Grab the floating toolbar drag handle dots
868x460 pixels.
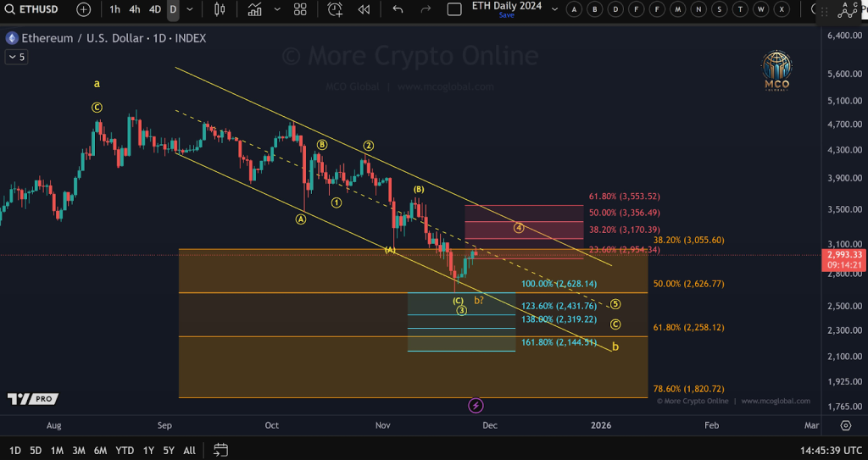(x=826, y=10)
